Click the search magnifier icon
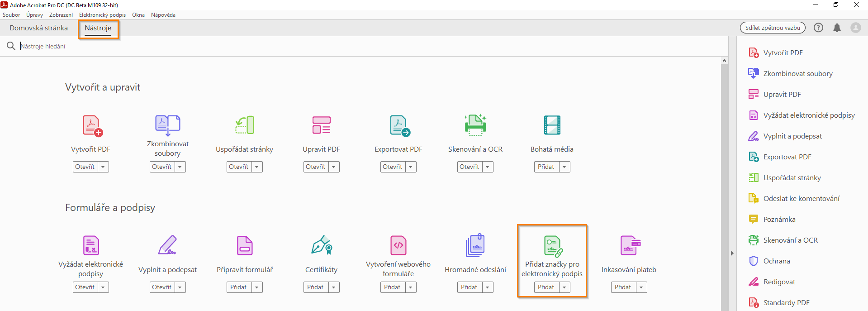The height and width of the screenshot is (311, 868). pyautogui.click(x=11, y=46)
